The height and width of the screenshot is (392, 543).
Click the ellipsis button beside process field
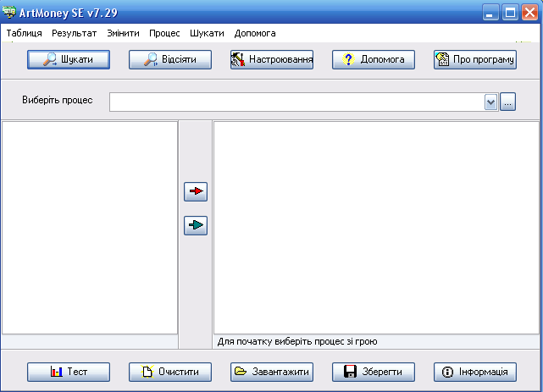click(x=507, y=102)
